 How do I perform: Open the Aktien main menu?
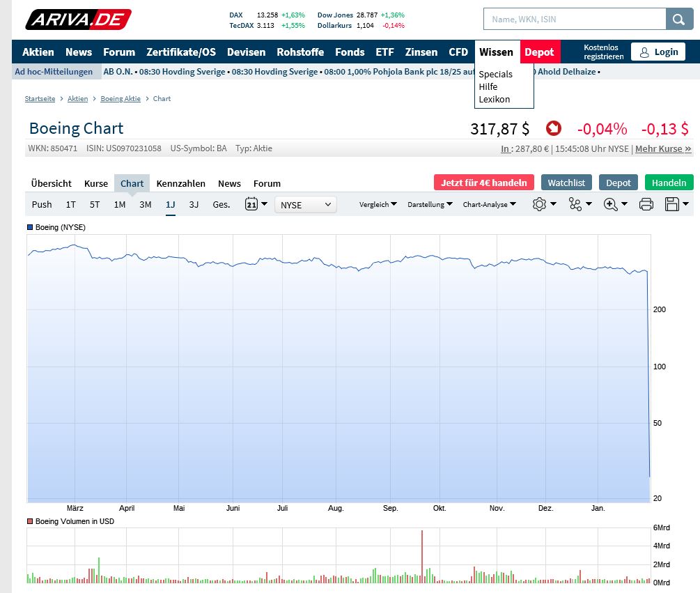[38, 52]
